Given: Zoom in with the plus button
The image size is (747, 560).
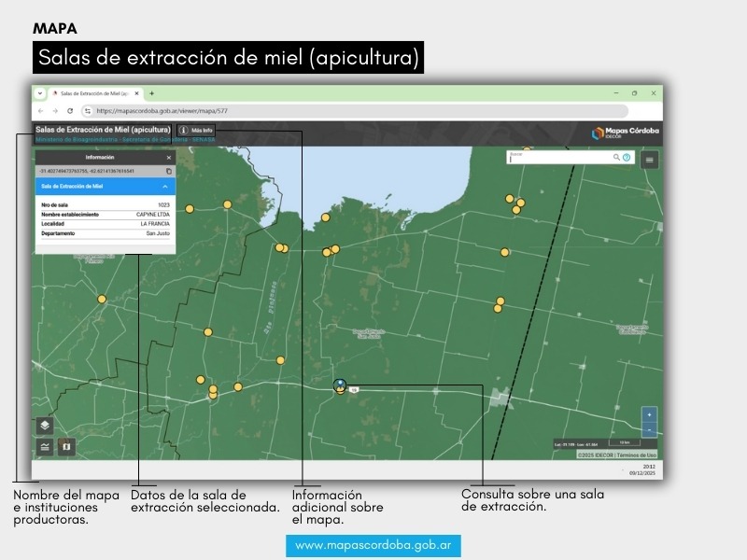Looking at the screenshot, I should coord(649,413).
